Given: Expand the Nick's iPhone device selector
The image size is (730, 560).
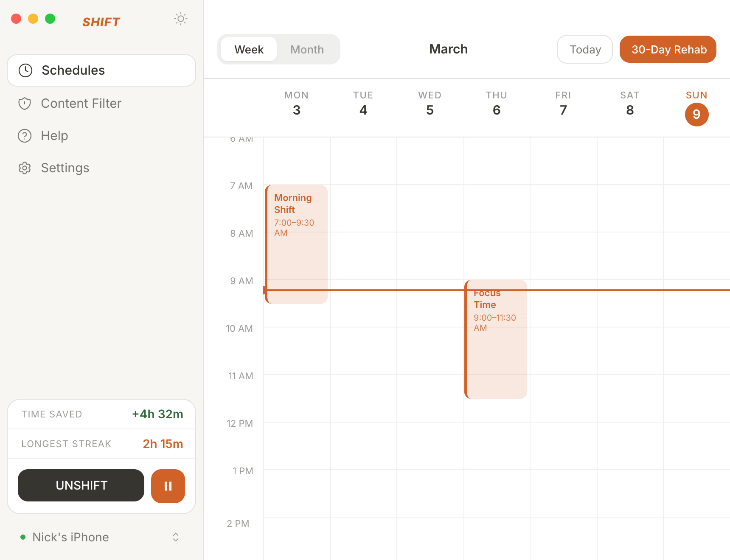Looking at the screenshot, I should 70,537.
